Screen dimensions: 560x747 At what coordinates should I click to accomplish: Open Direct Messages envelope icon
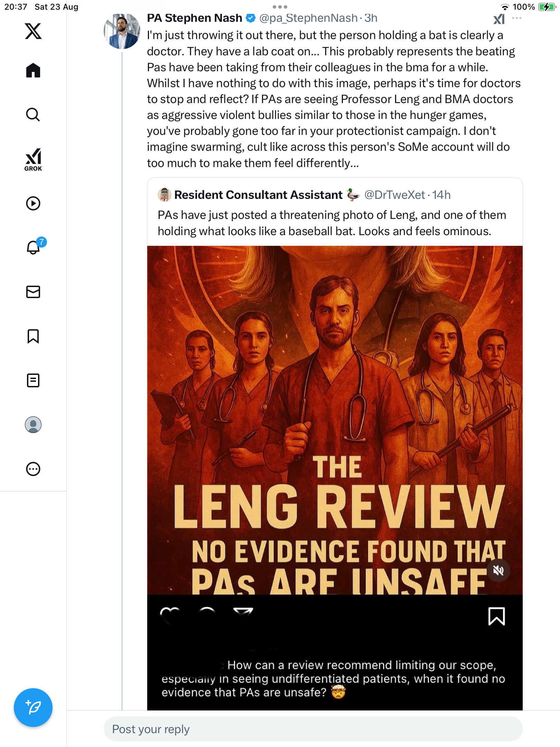pyautogui.click(x=33, y=292)
